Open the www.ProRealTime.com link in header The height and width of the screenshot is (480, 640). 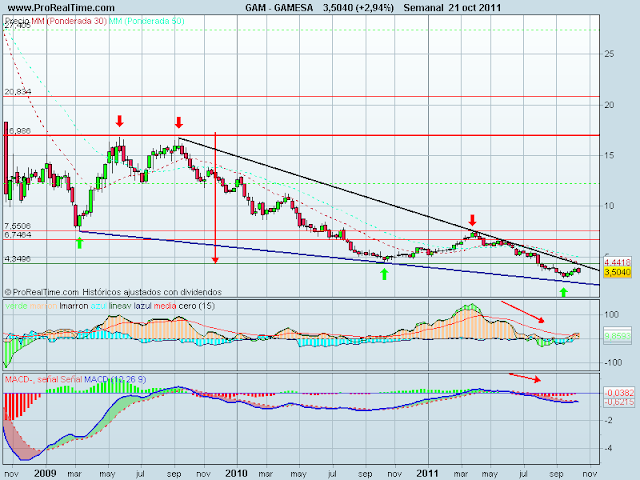(61, 8)
